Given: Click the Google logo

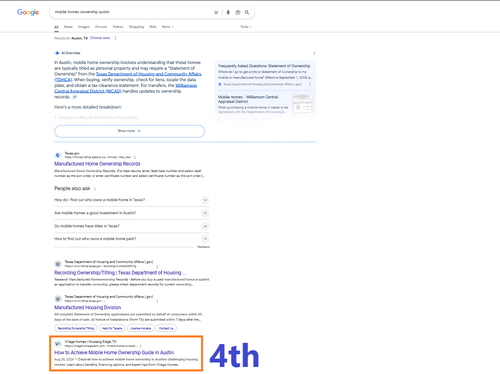Looking at the screenshot, I should 28,12.
